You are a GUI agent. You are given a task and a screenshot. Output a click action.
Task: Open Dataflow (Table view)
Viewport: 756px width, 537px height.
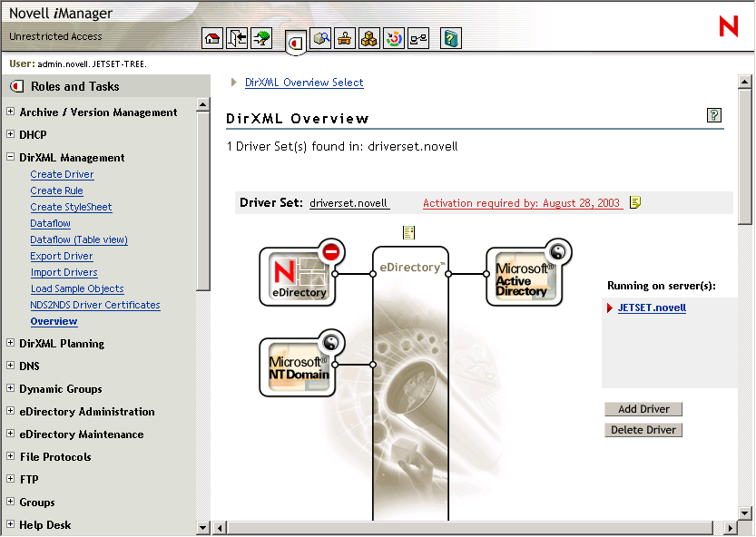[79, 240]
